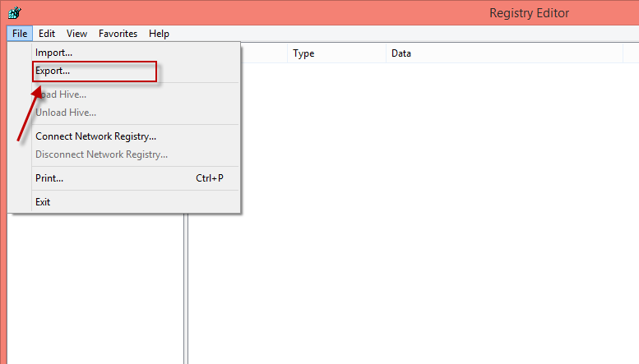Image resolution: width=639 pixels, height=364 pixels.
Task: Click the divider between Type and Data columns
Action: (386, 53)
